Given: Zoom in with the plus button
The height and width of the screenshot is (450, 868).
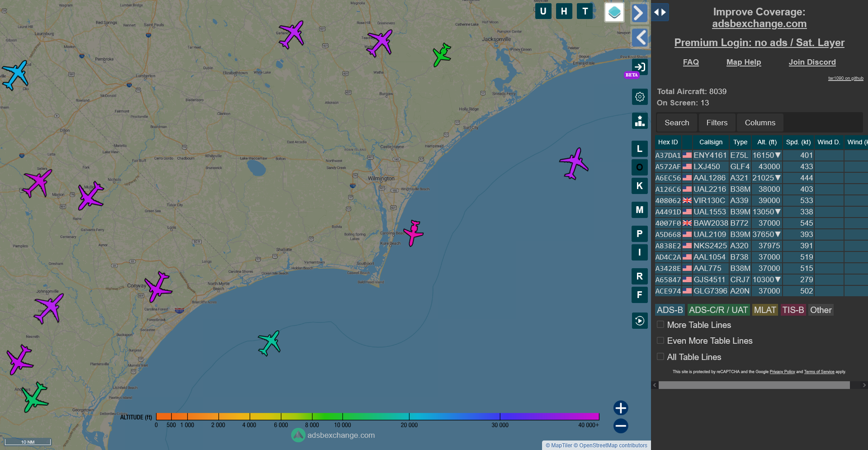Looking at the screenshot, I should tap(621, 408).
